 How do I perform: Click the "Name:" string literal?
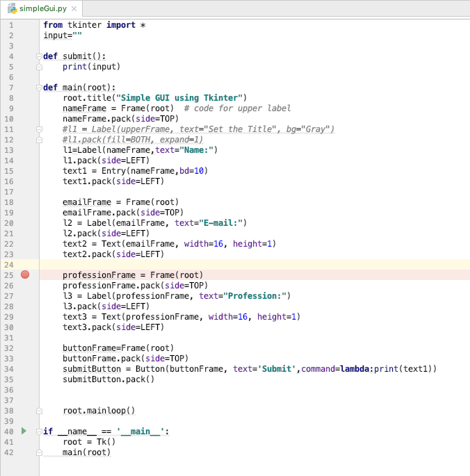coord(196,150)
